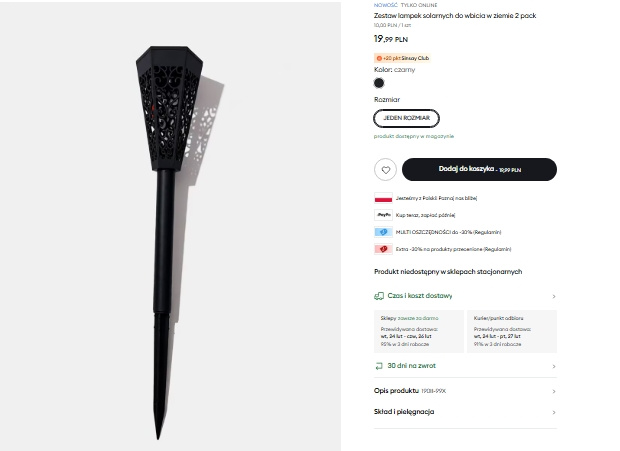Expand the Opis produktu section

tap(465, 389)
